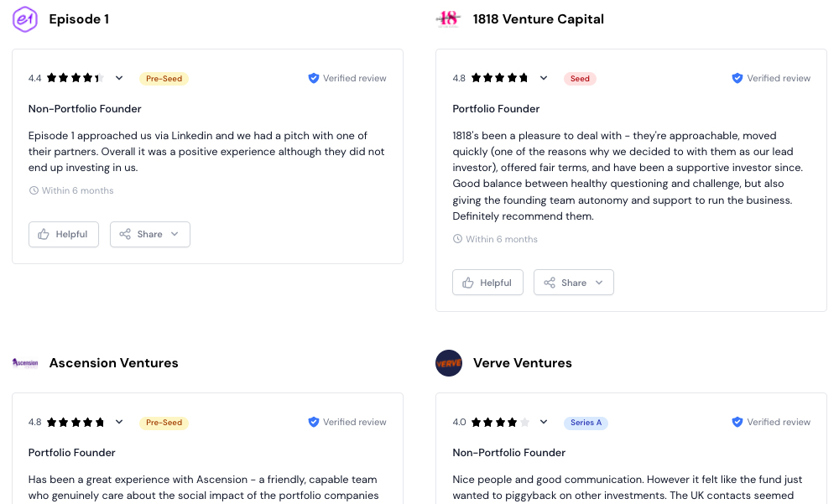Click the red Seed stage badge

click(x=580, y=79)
